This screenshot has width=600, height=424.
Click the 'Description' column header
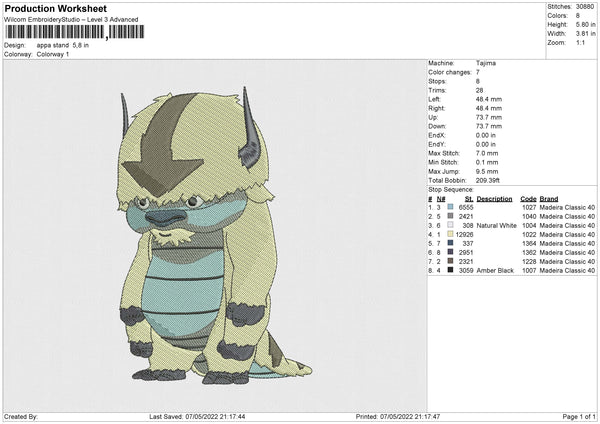494,199
